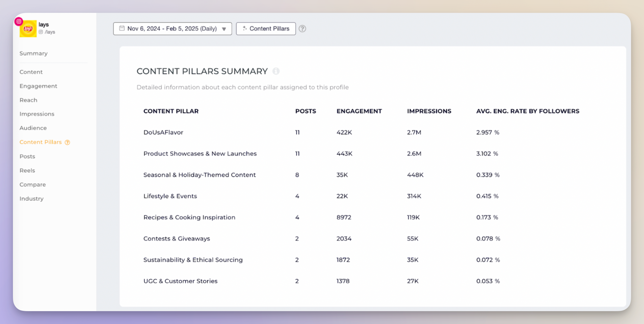Click the 2.957 % engagement rate
Screen dimensions: 644x324
click(488, 132)
